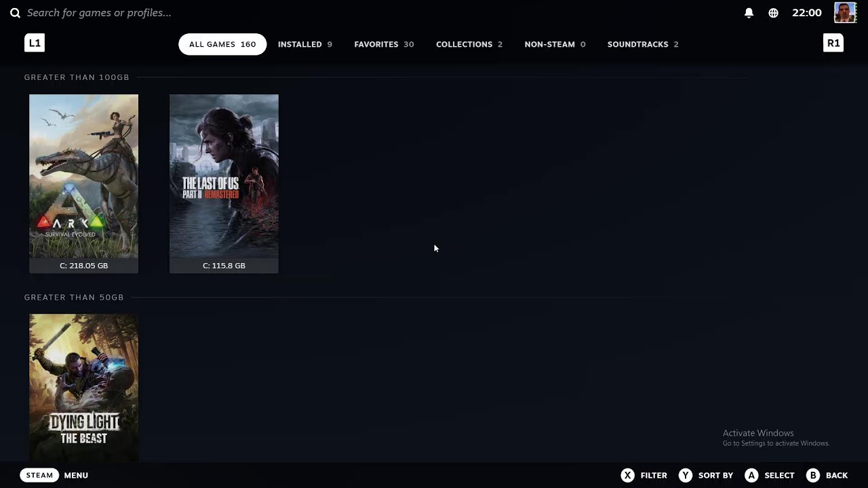
Task: Click the L1 bumper icon
Action: click(x=35, y=43)
